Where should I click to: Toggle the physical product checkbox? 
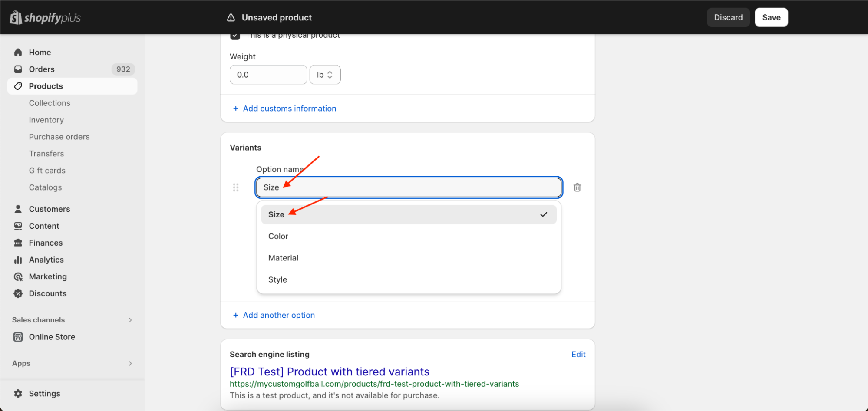click(x=235, y=36)
